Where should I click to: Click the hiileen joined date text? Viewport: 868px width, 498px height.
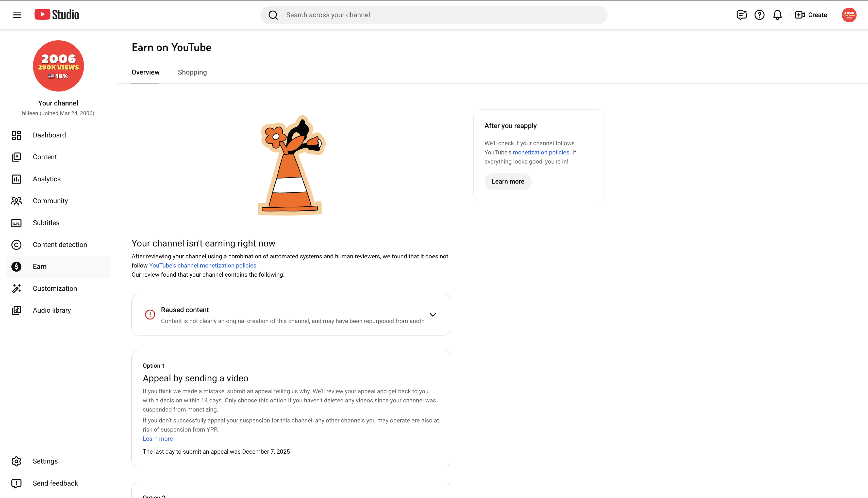tap(58, 113)
